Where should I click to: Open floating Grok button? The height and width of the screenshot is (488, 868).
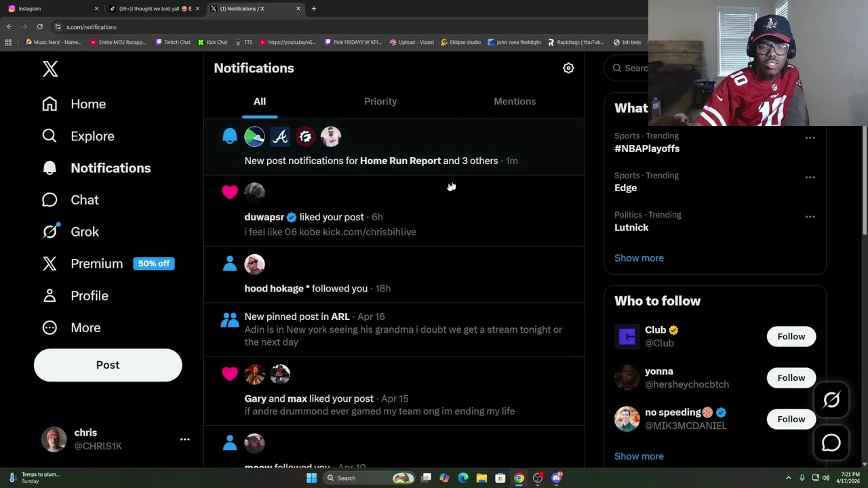click(x=831, y=400)
